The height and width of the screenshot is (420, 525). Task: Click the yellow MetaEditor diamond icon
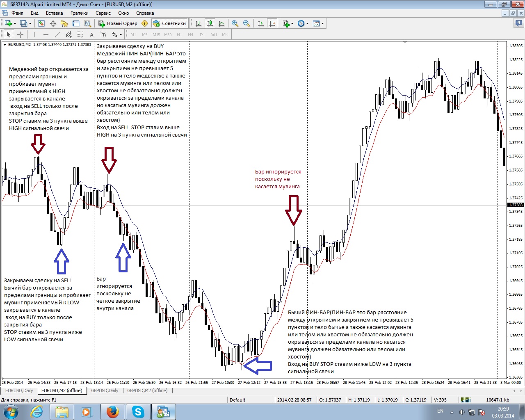coord(144,23)
